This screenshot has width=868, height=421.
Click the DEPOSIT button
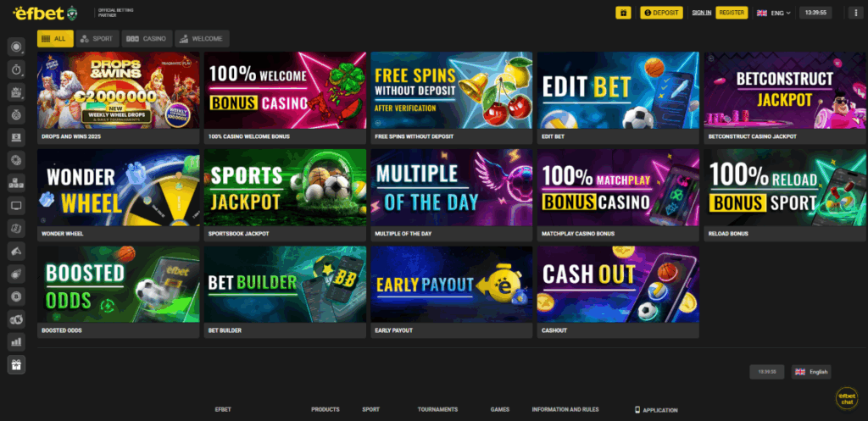(x=661, y=13)
